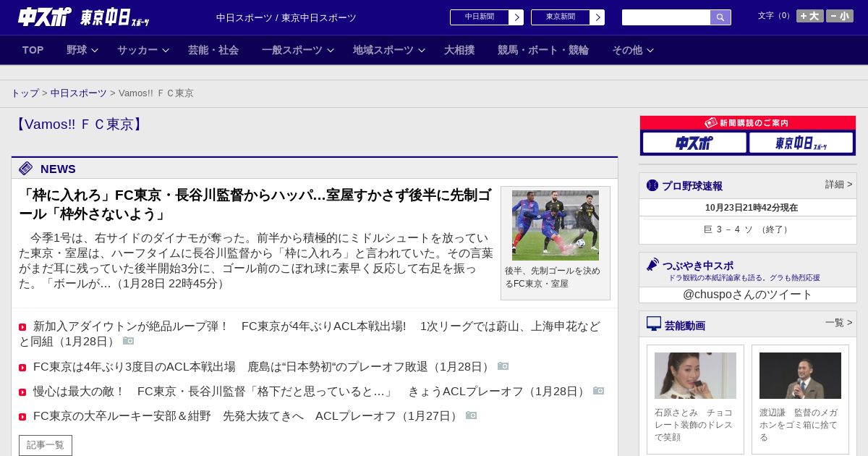Open 東京新聞 link button

point(561,17)
